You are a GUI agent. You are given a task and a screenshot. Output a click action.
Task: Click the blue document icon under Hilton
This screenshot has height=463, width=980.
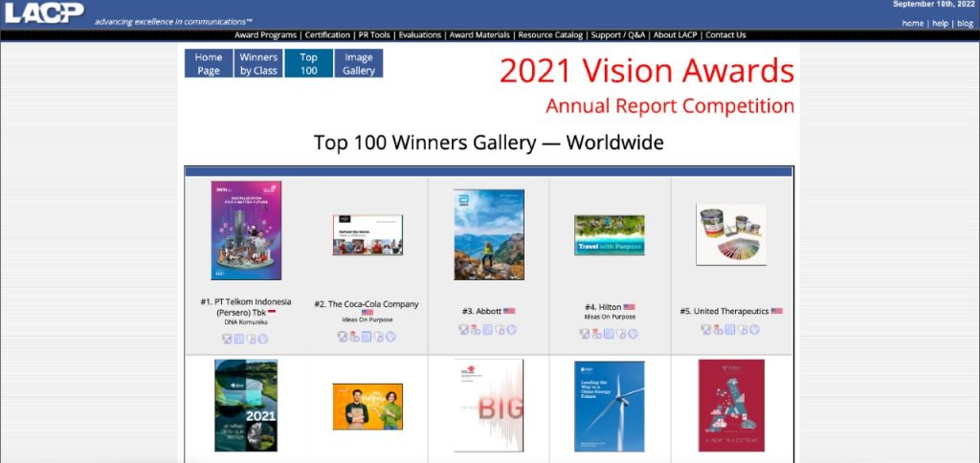pyautogui.click(x=609, y=334)
